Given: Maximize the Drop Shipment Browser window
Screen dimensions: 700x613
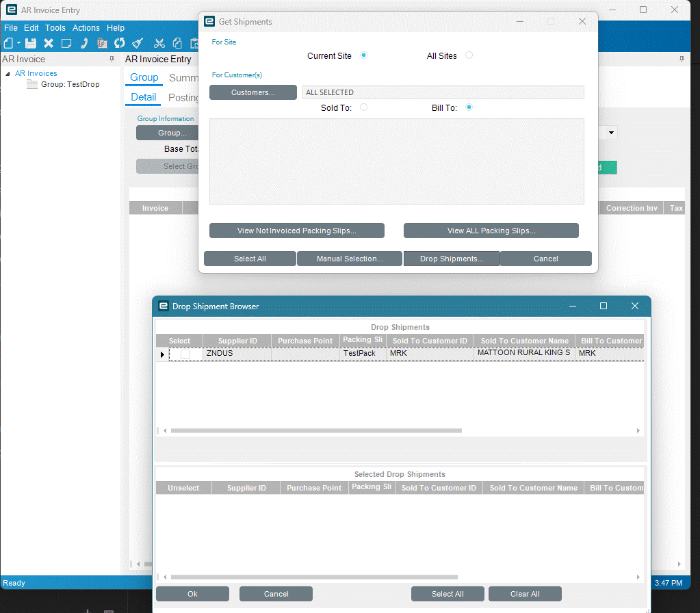Looking at the screenshot, I should click(603, 306).
